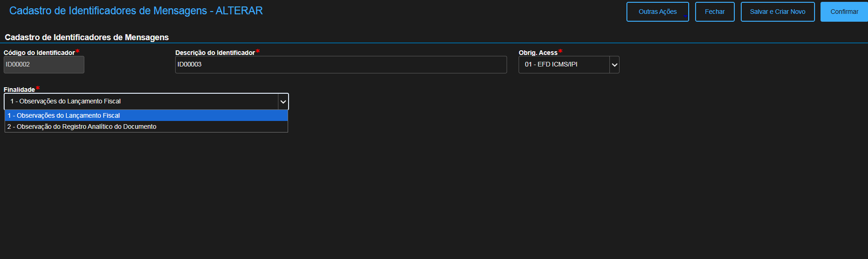Screen dimensions: 868x259
Task: Focus the Descrição do Identificador text field
Action: click(x=341, y=65)
